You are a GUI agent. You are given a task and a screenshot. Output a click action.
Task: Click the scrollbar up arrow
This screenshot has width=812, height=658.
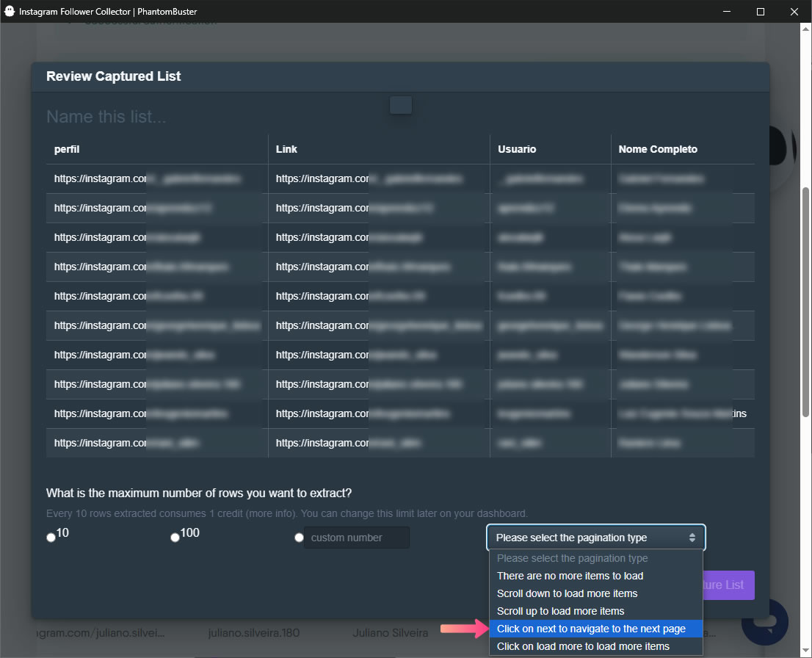(x=806, y=29)
